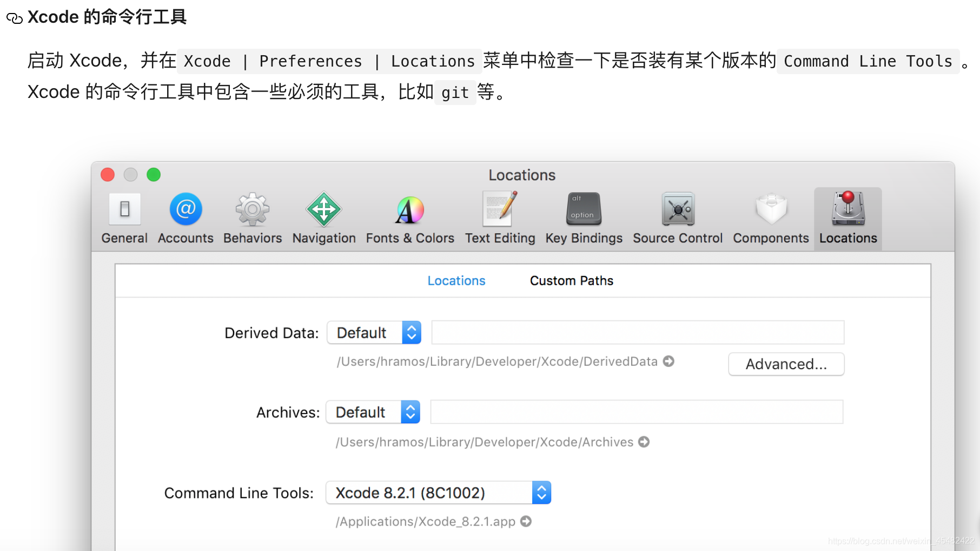Viewport: 980px width, 551px height.
Task: Open the Fonts & Colors pane
Action: pyautogui.click(x=410, y=219)
